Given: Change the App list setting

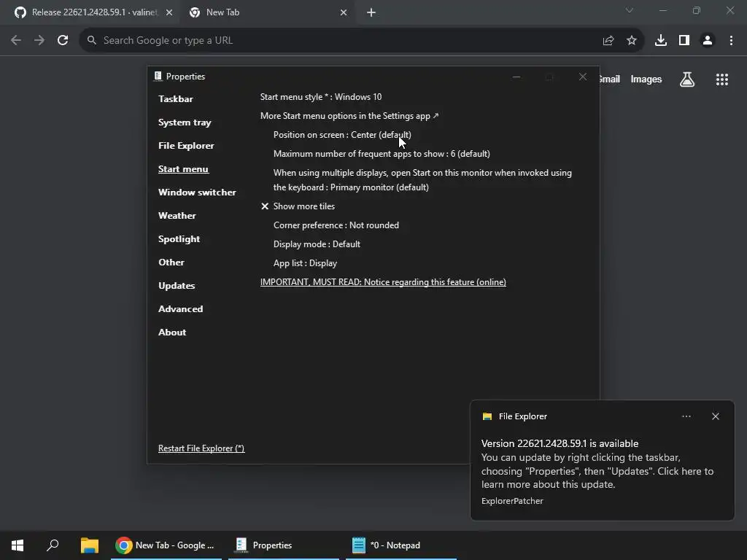Looking at the screenshot, I should [305, 263].
